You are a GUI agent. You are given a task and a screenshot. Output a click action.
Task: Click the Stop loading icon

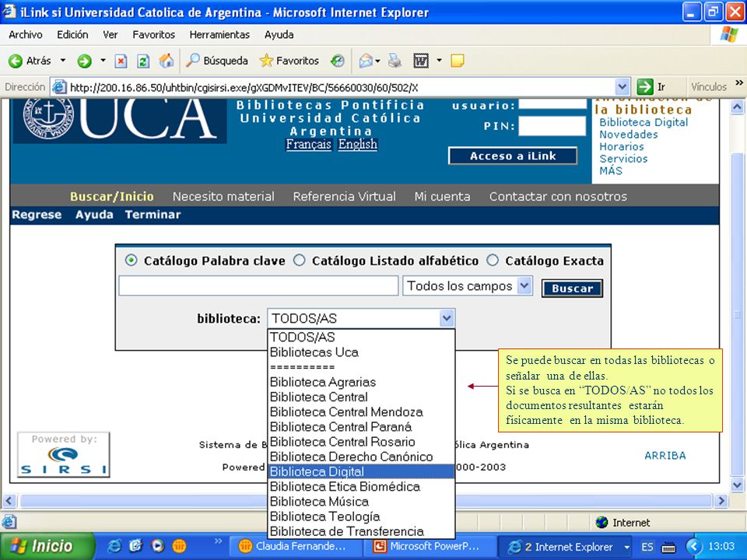pyautogui.click(x=121, y=61)
